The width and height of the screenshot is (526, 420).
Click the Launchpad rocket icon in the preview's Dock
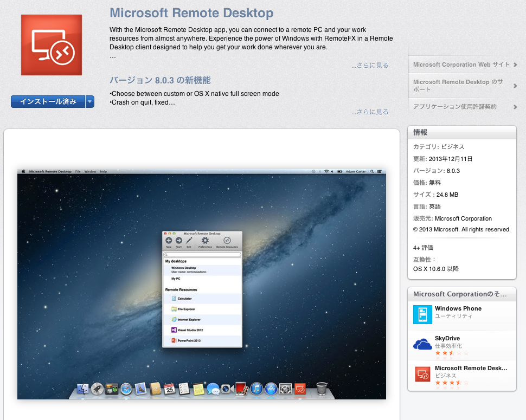(x=97, y=389)
